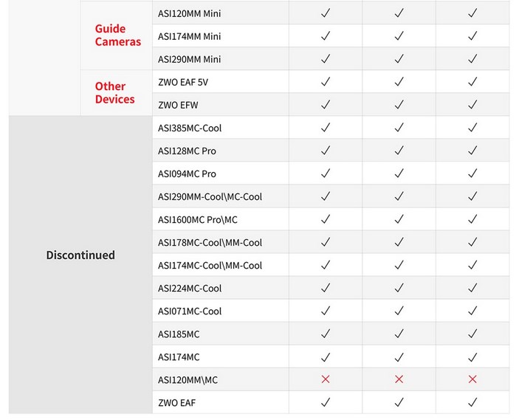Click the ASI290MM-Cool\MC-Cool model name
This screenshot has width=519, height=420.
(x=210, y=196)
